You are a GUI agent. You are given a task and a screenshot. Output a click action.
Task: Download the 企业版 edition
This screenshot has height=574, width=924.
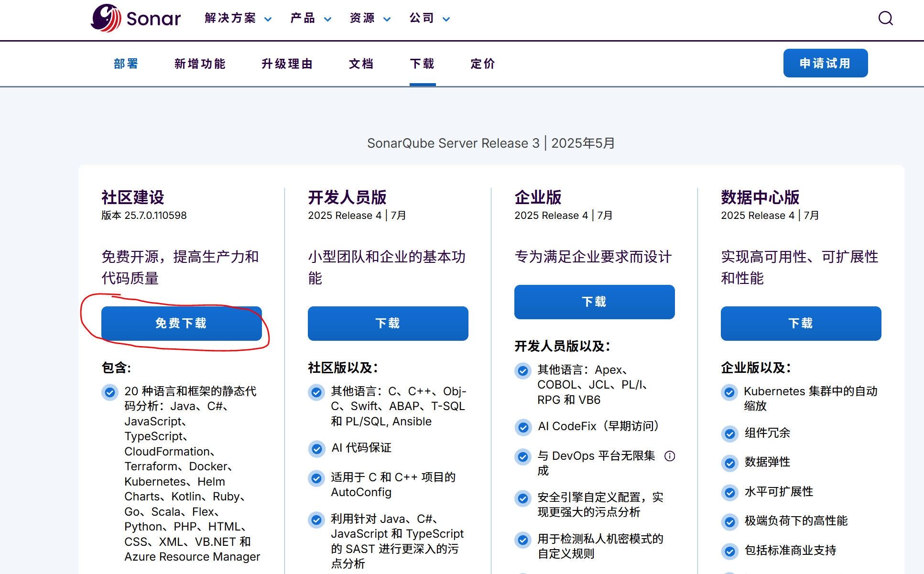pos(594,302)
